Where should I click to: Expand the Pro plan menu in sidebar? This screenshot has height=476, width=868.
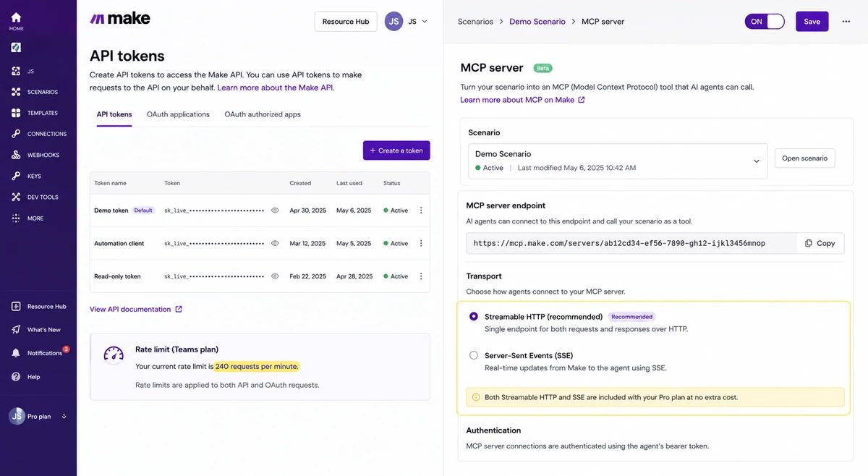coord(64,417)
